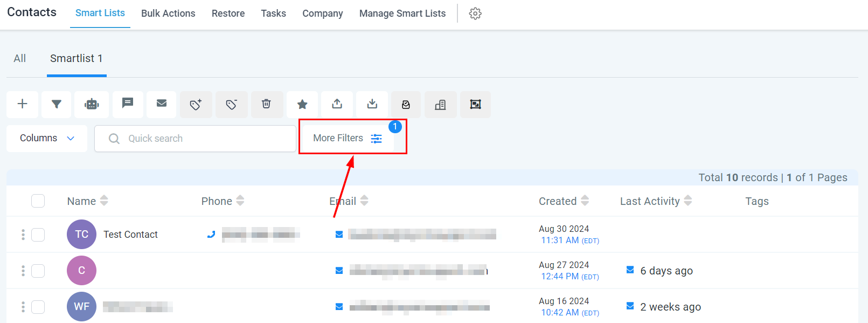Click the WF avatar circle
The width and height of the screenshot is (868, 323).
81,306
